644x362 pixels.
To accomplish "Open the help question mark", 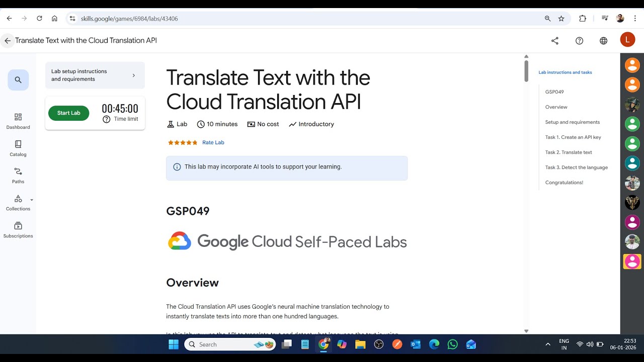I will [x=580, y=41].
